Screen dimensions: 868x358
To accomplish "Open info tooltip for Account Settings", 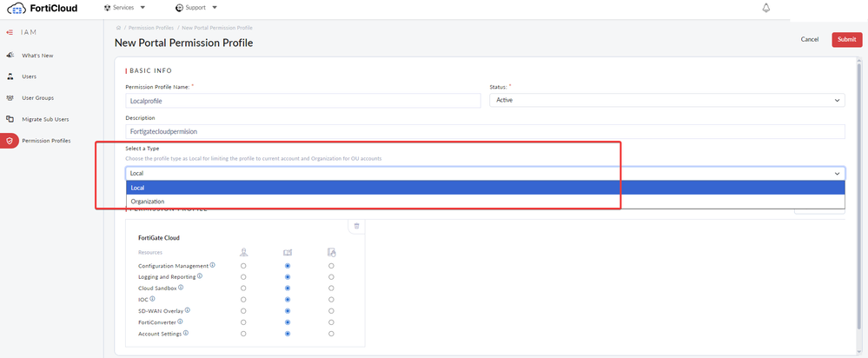I will click(x=186, y=333).
